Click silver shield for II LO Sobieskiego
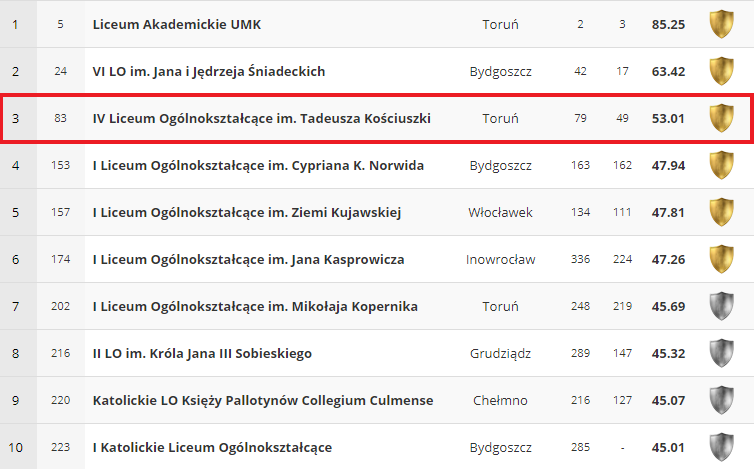This screenshot has height=469, width=754. click(721, 353)
